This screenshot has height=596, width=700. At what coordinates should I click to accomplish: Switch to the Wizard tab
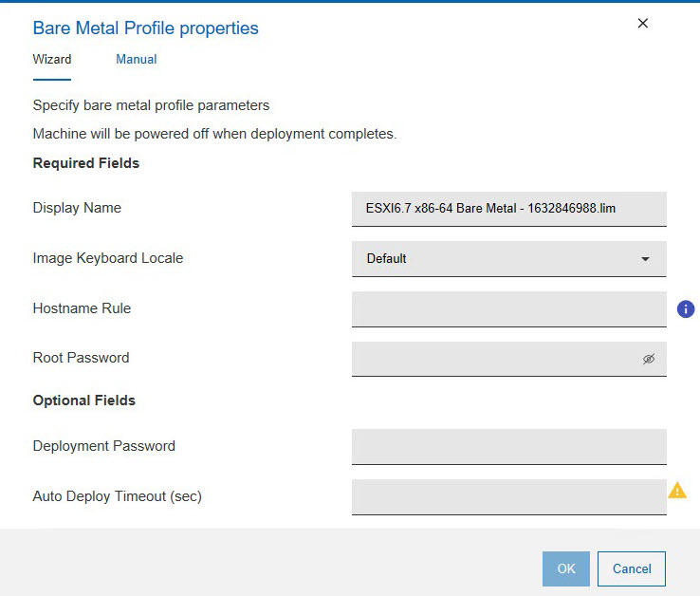click(52, 59)
